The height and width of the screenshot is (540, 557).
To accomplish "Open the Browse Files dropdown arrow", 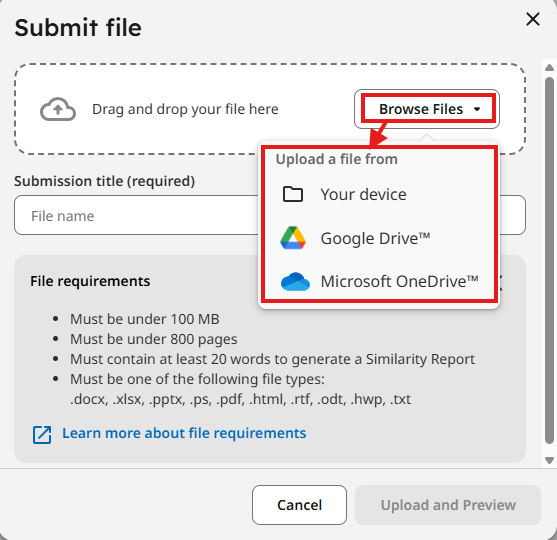I will [x=477, y=109].
